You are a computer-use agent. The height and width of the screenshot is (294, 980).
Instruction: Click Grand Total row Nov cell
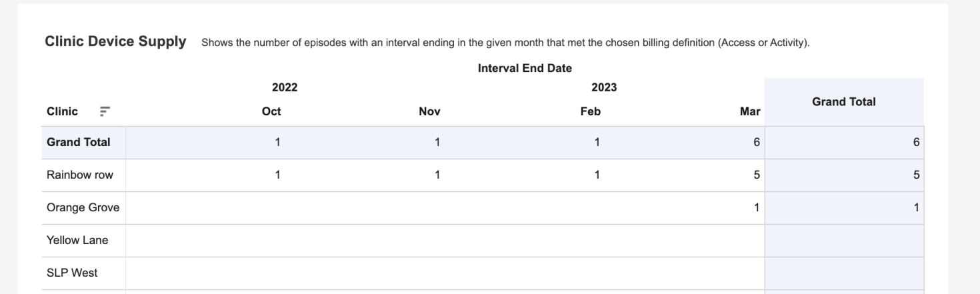[x=437, y=142]
